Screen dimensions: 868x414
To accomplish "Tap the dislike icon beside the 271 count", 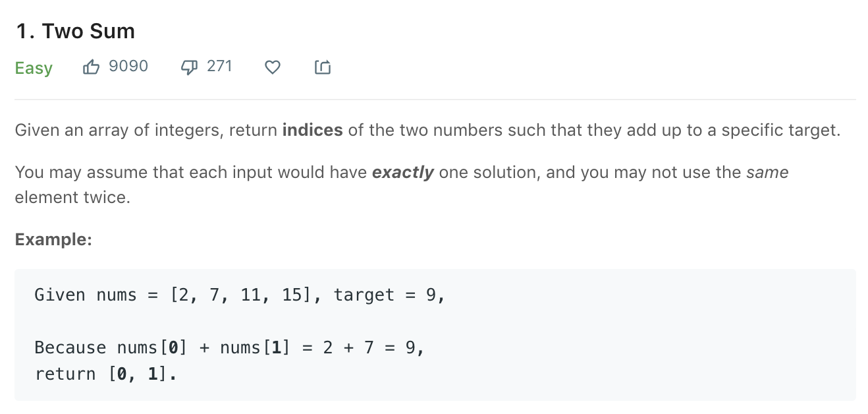I will [x=189, y=67].
